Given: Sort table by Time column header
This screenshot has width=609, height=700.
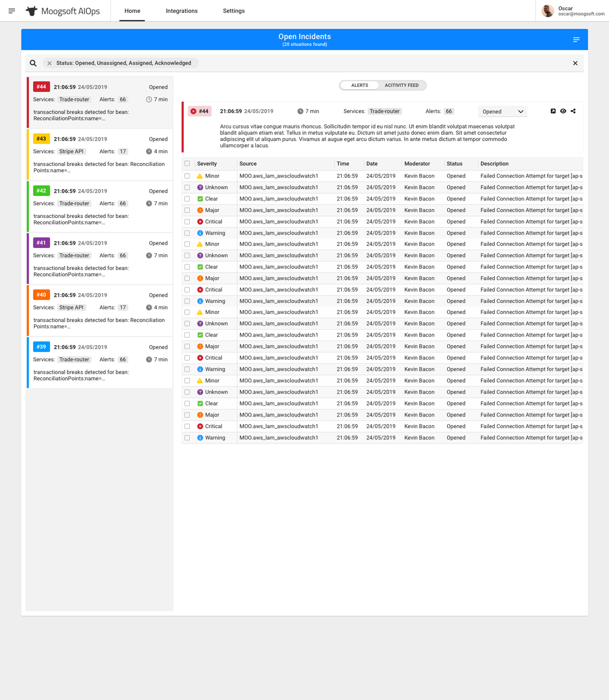Looking at the screenshot, I should click(343, 164).
